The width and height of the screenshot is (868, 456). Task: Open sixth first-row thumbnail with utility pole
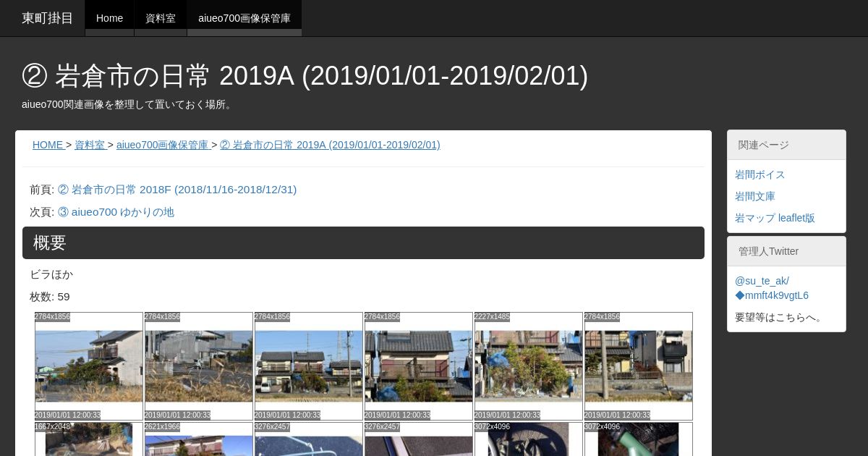click(639, 366)
